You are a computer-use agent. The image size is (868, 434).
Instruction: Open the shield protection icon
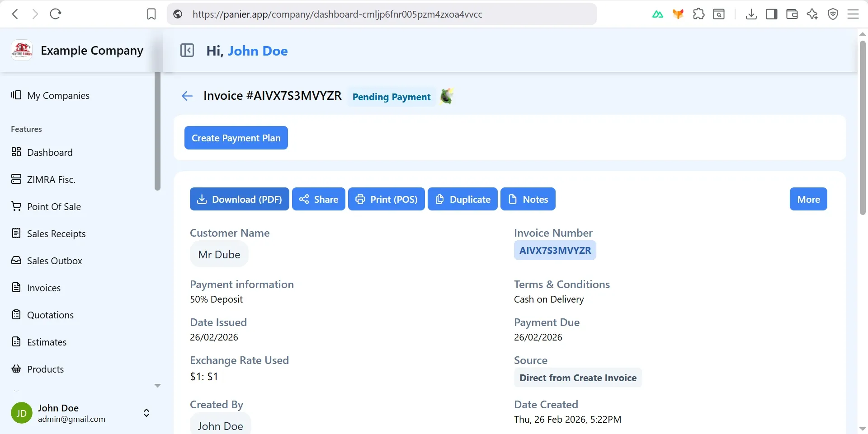[833, 14]
